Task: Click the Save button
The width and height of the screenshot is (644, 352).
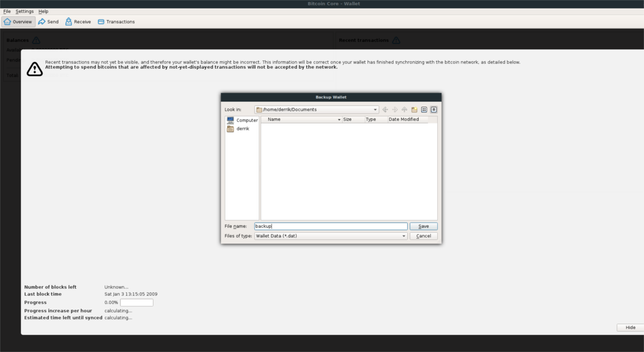Action: (x=423, y=226)
